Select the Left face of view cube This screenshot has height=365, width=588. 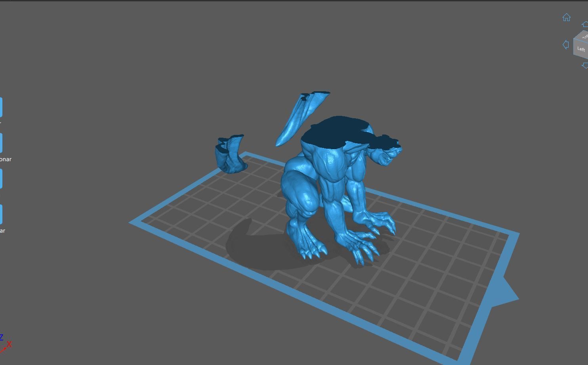click(581, 49)
